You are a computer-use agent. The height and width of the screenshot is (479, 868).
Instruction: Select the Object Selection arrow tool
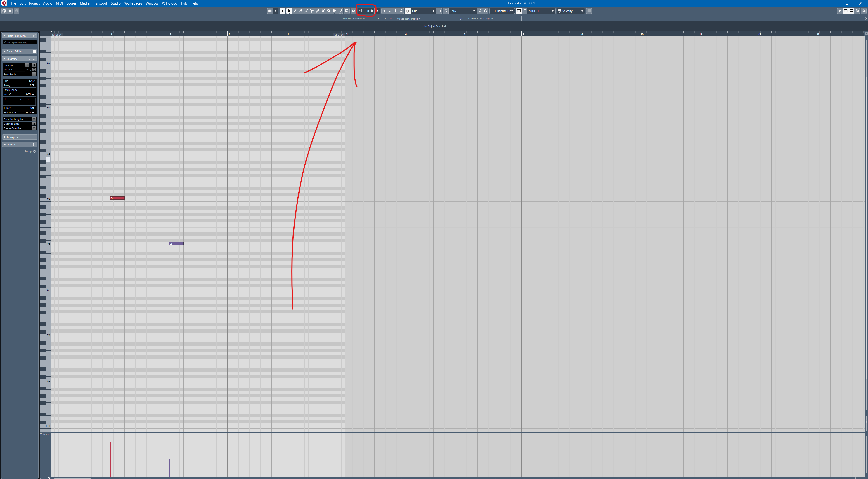[x=289, y=11]
